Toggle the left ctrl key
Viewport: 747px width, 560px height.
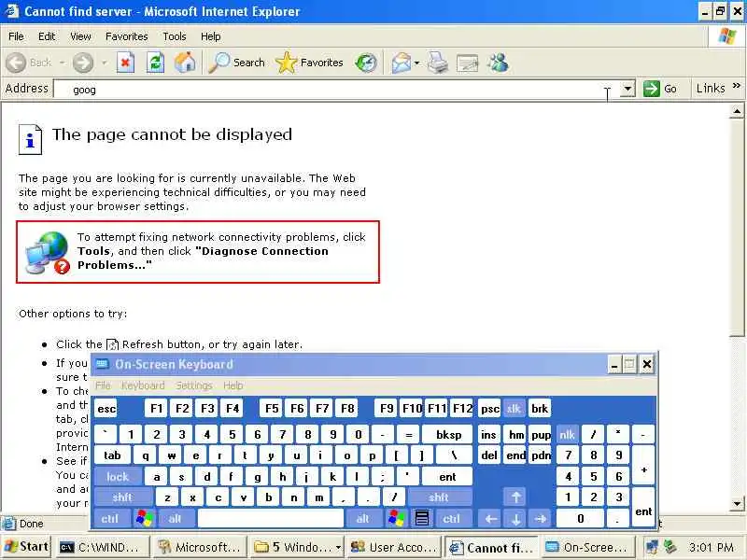click(109, 518)
